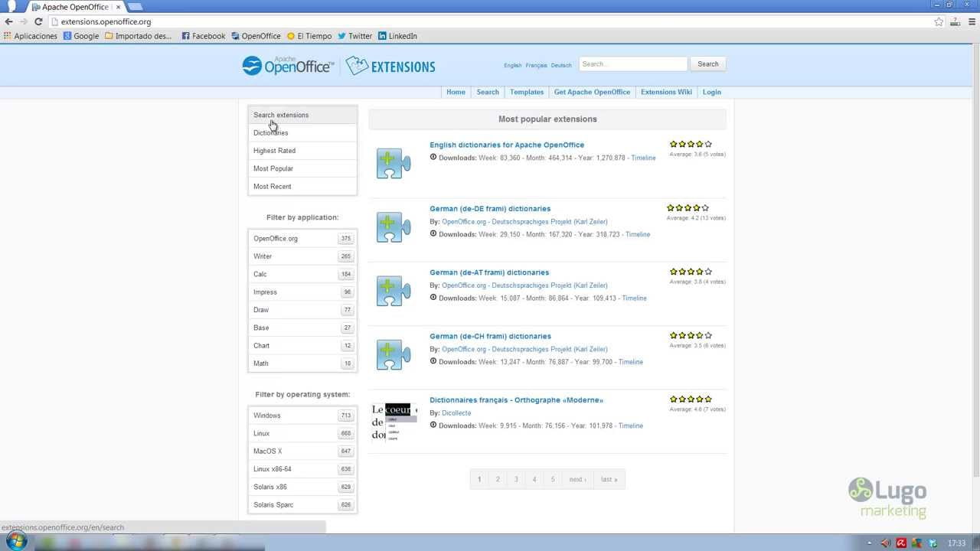
Task: Open LinkedIn bookmark
Action: (x=397, y=36)
